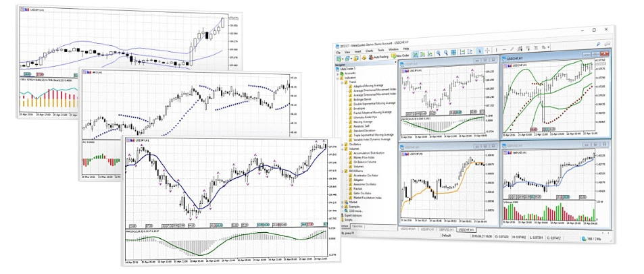Image resolution: width=644 pixels, height=274 pixels.
Task: Open the chart profiles toolbar icon
Action: tap(347, 58)
